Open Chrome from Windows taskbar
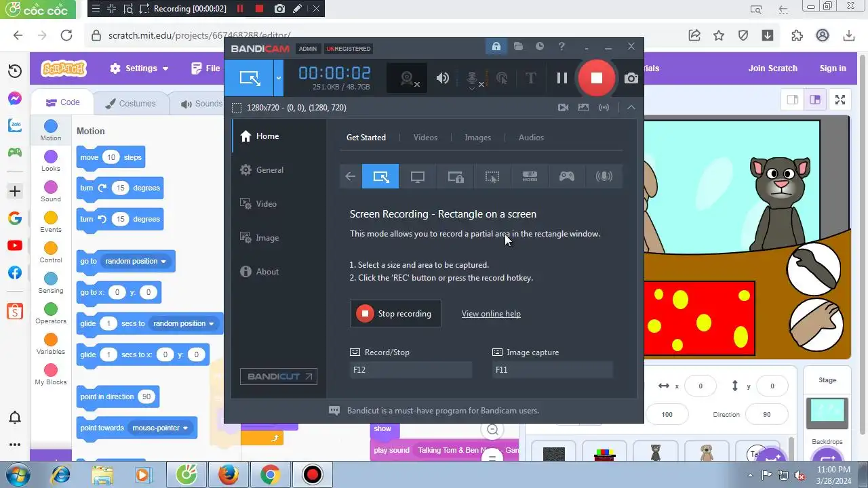 click(270, 474)
